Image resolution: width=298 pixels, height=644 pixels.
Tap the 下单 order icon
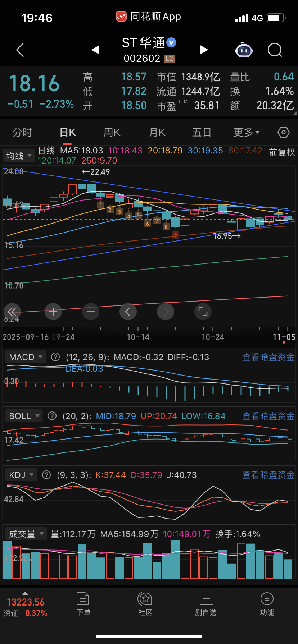coord(83,599)
